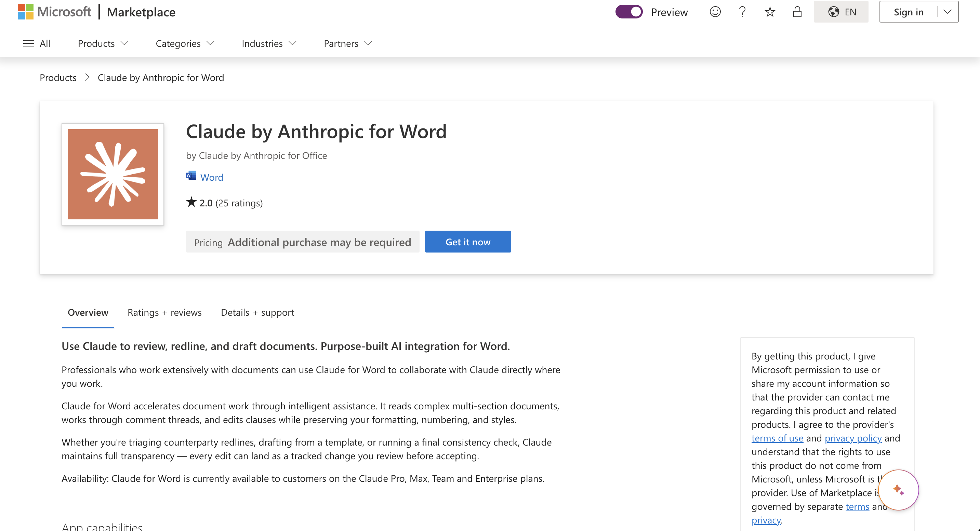Screen dimensions: 980x531
Task: Switch to Details + support tab
Action: [x=257, y=312]
